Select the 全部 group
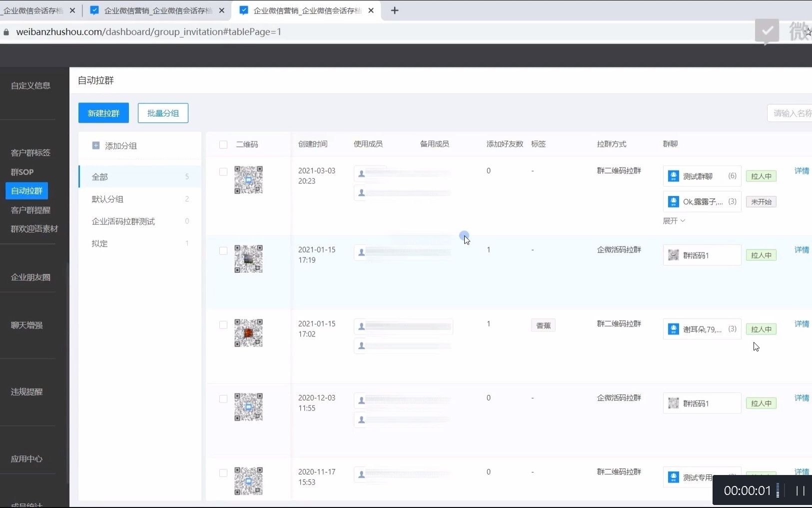This screenshot has height=508, width=812. point(140,176)
